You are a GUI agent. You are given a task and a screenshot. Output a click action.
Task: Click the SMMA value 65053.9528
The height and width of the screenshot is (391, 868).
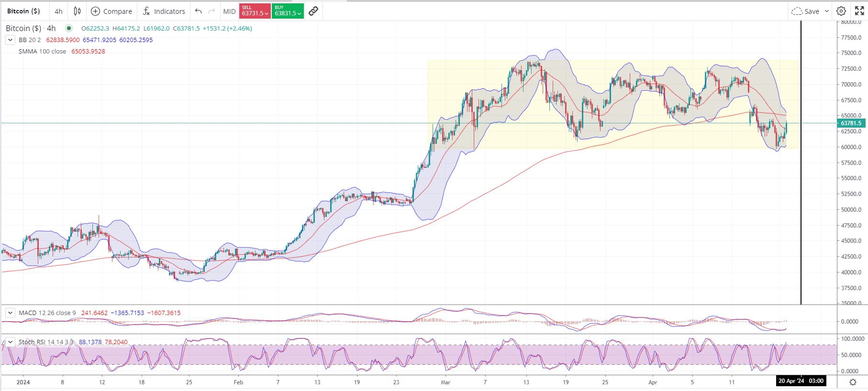(x=88, y=52)
